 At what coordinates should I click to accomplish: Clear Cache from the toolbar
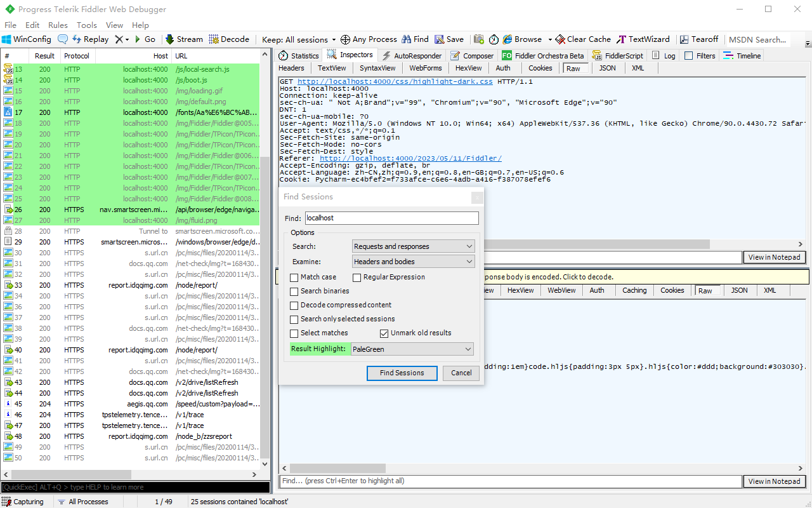coord(583,39)
